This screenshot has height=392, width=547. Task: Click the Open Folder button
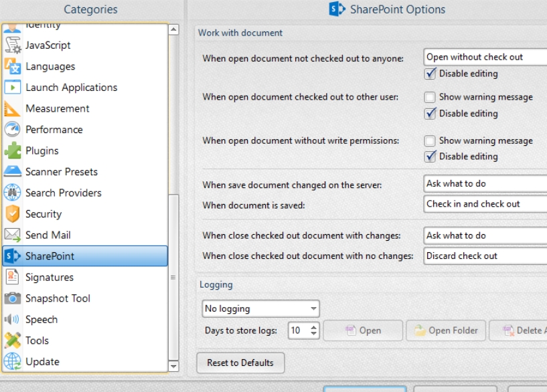[446, 330]
